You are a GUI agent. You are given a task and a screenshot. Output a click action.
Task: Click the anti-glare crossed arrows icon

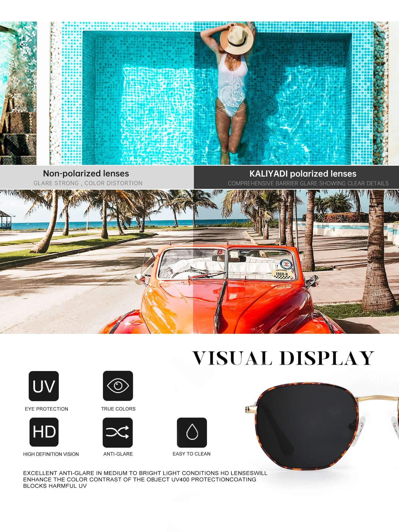point(118,432)
